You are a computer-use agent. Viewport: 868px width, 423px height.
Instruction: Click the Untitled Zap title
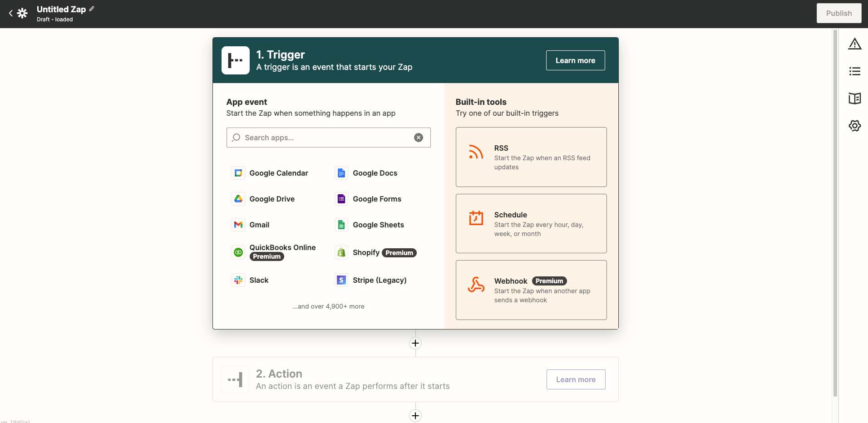pyautogui.click(x=61, y=9)
